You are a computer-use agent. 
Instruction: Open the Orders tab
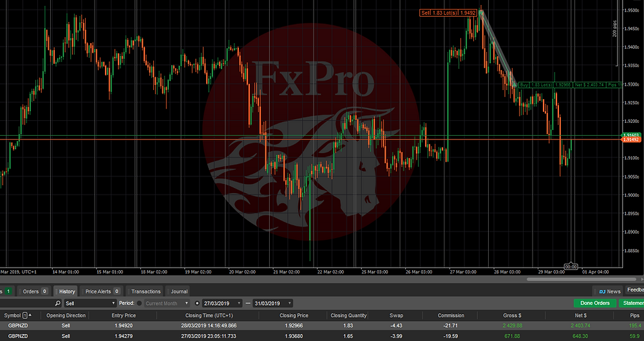tap(35, 291)
